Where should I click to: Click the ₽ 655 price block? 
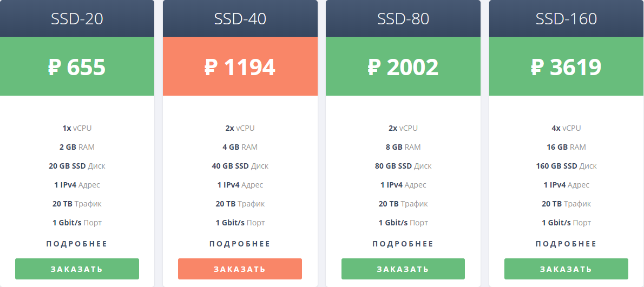click(x=77, y=66)
